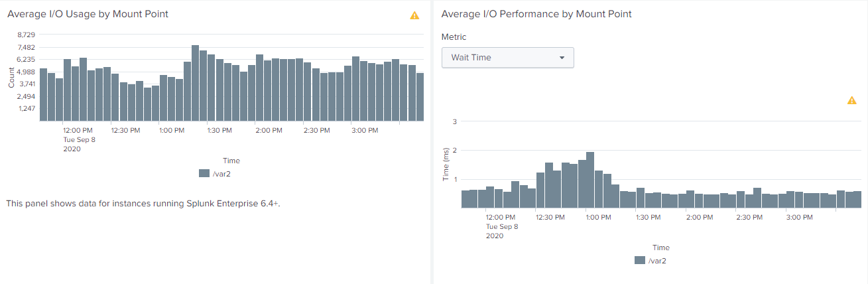The height and width of the screenshot is (284, 868).
Task: Click the Average I/O Usage by Mount Point title
Action: pyautogui.click(x=88, y=14)
